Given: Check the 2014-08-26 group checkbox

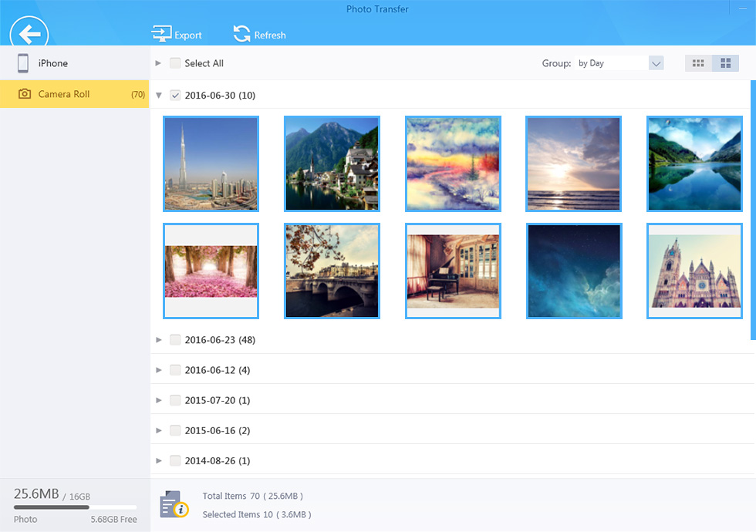Looking at the screenshot, I should pos(175,461).
